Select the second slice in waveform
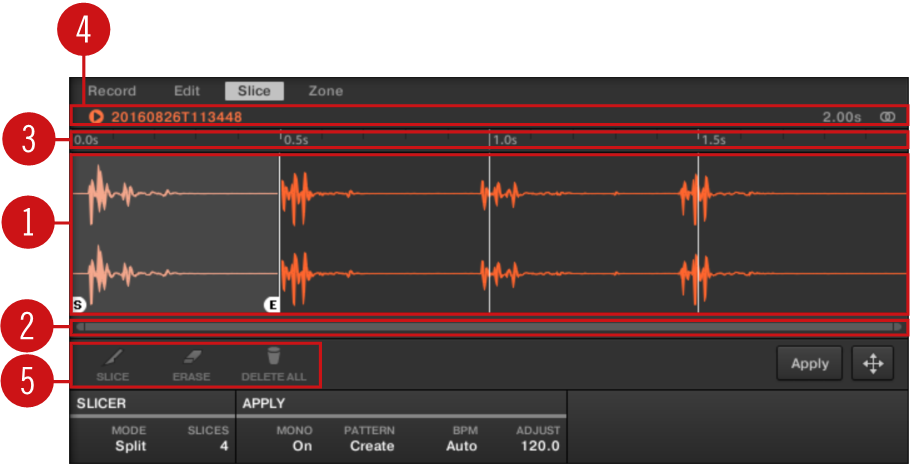910x467 pixels. pyautogui.click(x=384, y=235)
